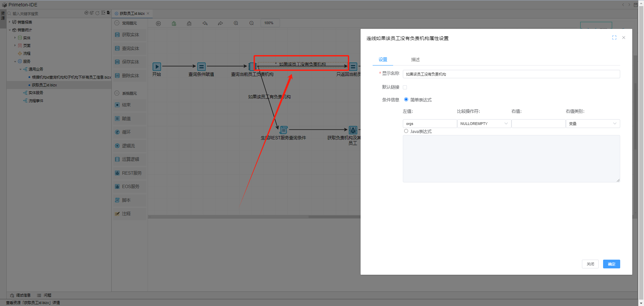Switch to the 获取员工id.bizx editor tab
This screenshot has height=306, width=644.
click(132, 13)
